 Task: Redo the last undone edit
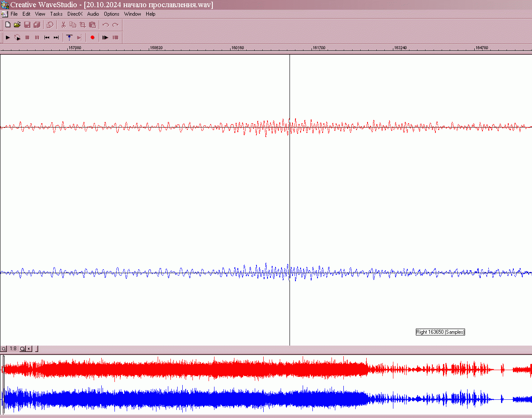(x=115, y=25)
